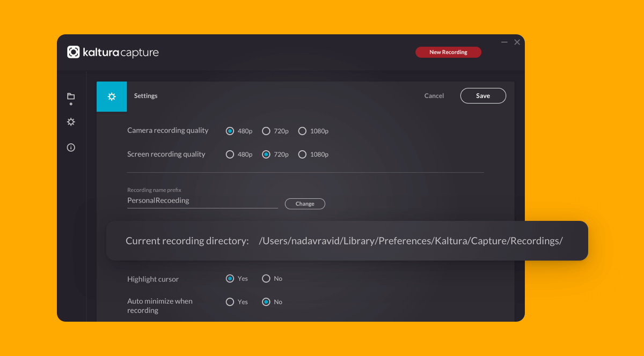Enable auto minimize when recording with Yes
Screen dimensions: 644x356
230,302
